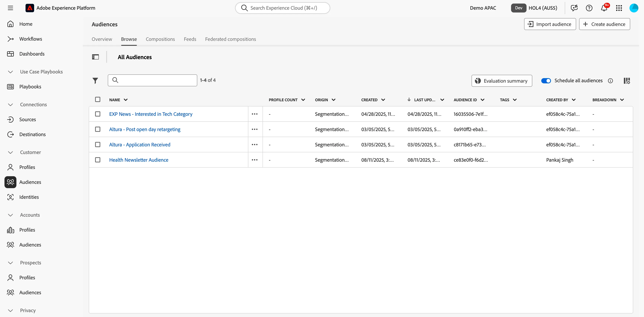Open the ORIGIN column dropdown
This screenshot has height=317, width=644.
334,100
